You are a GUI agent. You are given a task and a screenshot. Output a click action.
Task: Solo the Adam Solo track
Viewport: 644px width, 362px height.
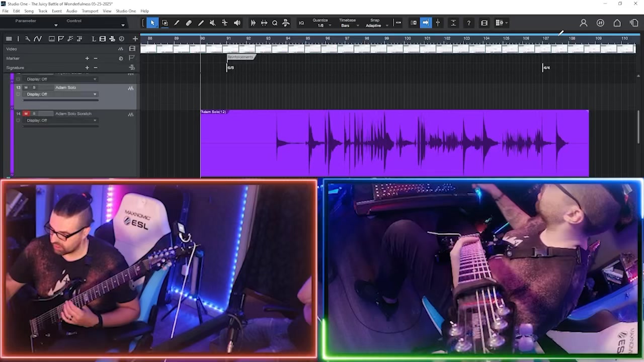[34, 87]
